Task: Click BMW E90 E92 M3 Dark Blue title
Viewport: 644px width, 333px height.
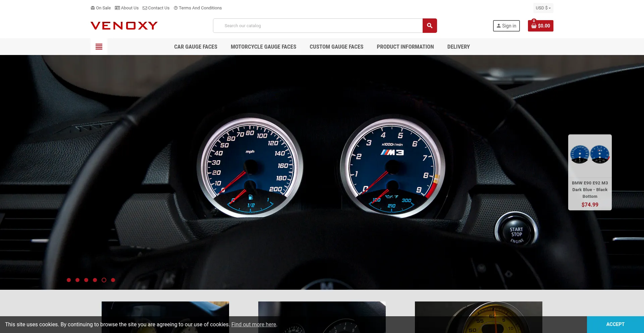Action: (590, 189)
